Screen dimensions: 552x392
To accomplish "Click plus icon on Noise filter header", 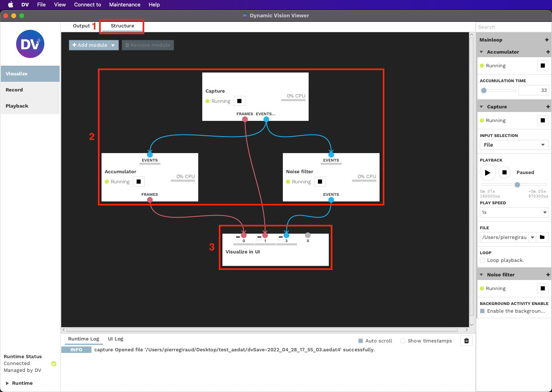I will point(548,275).
